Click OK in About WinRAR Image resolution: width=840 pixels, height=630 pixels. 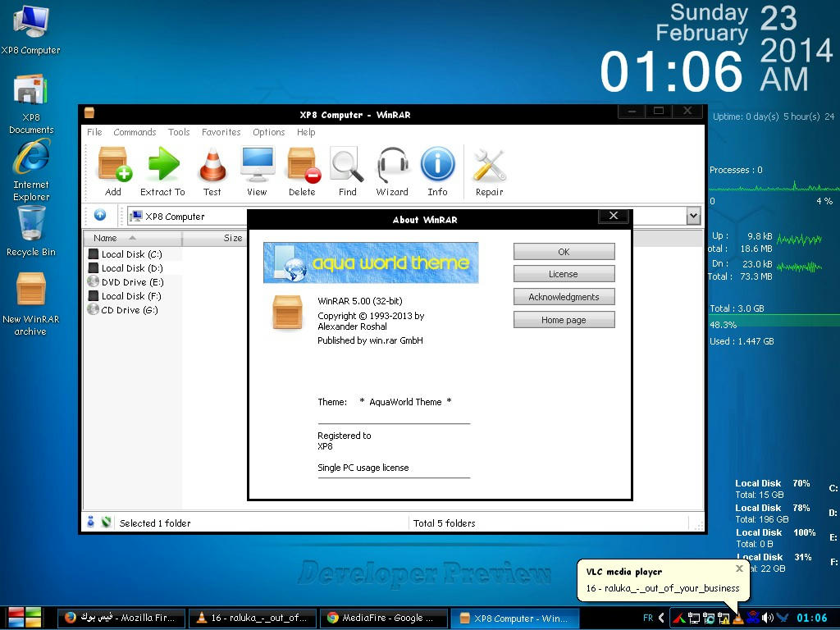point(564,251)
